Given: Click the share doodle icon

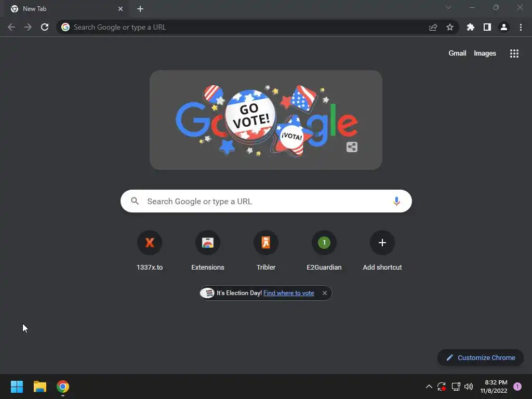Looking at the screenshot, I should (352, 147).
